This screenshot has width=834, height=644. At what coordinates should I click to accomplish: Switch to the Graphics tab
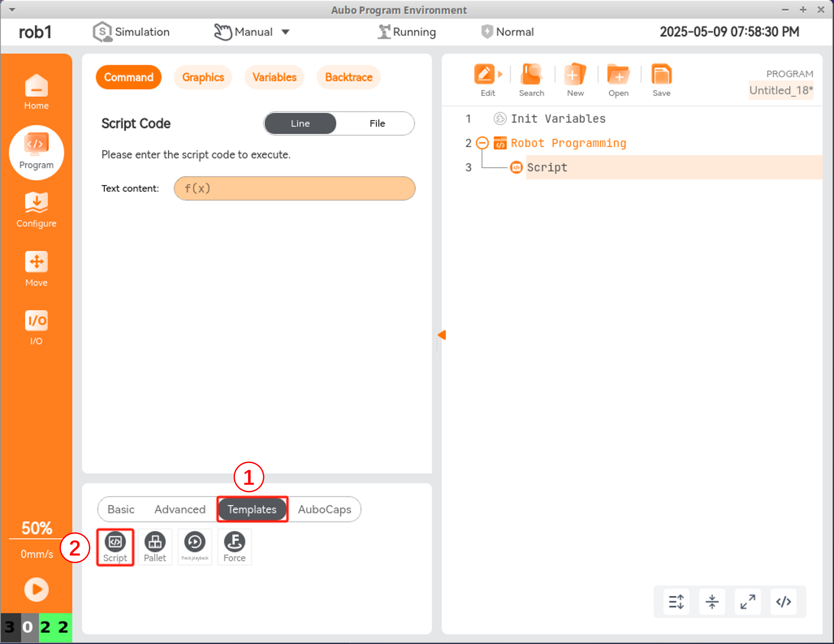point(203,77)
